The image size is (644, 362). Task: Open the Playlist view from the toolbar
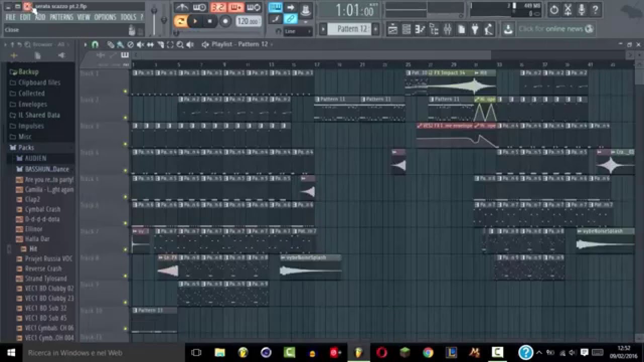pyautogui.click(x=393, y=29)
